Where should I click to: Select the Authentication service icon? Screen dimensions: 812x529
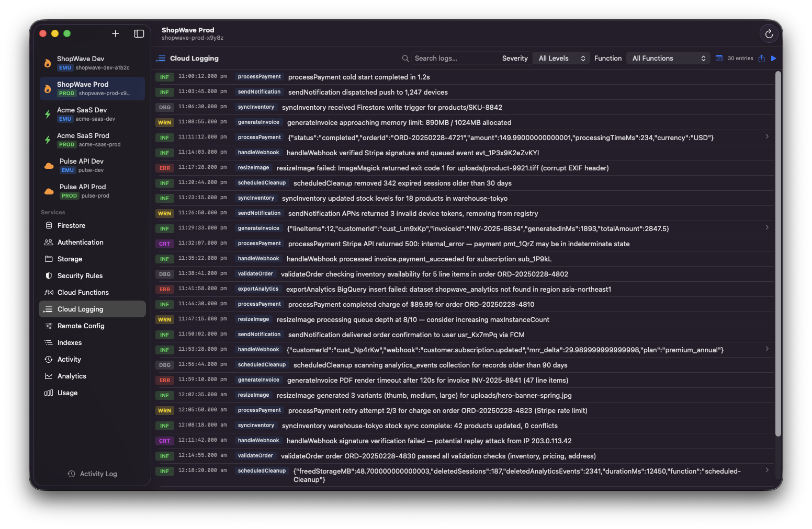pyautogui.click(x=48, y=242)
